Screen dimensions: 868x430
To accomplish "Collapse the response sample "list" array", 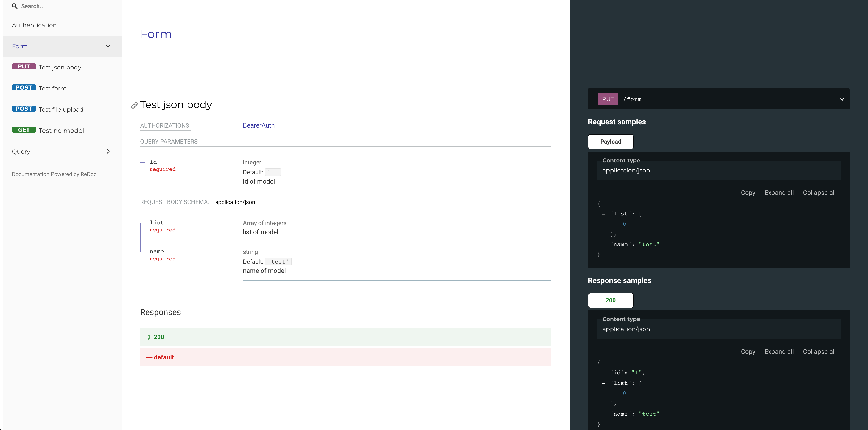I will click(603, 383).
